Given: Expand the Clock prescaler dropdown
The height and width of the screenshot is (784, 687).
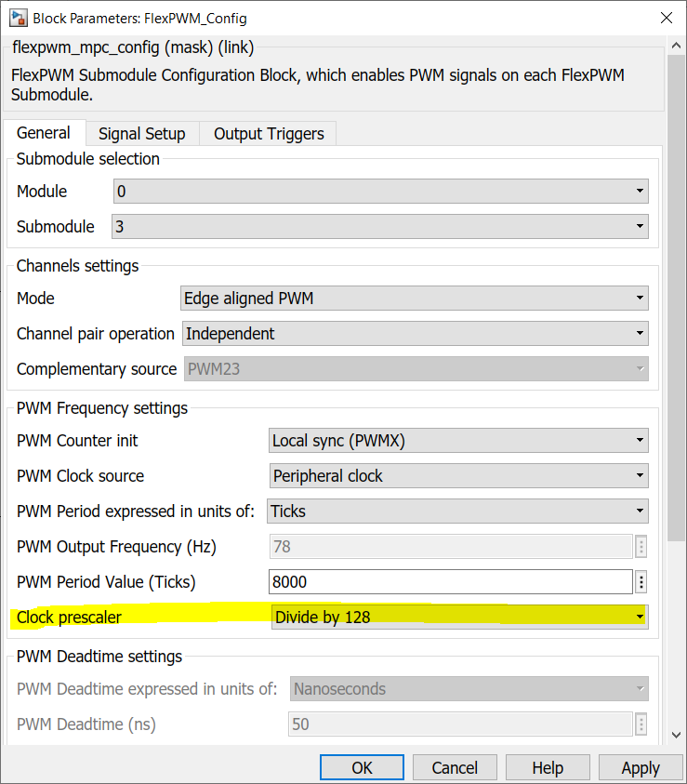Looking at the screenshot, I should pyautogui.click(x=458, y=617).
